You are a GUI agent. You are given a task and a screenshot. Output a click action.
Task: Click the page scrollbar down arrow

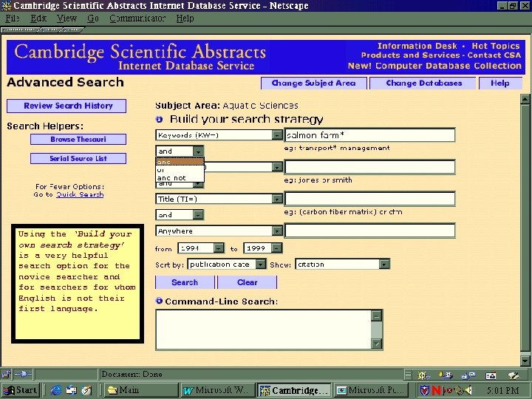point(525,361)
